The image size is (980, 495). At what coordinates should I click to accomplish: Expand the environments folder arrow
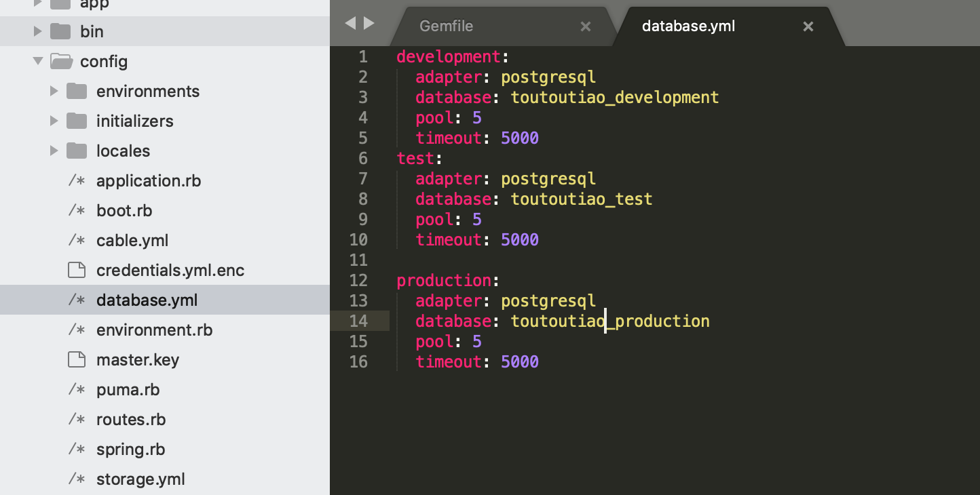tap(54, 91)
